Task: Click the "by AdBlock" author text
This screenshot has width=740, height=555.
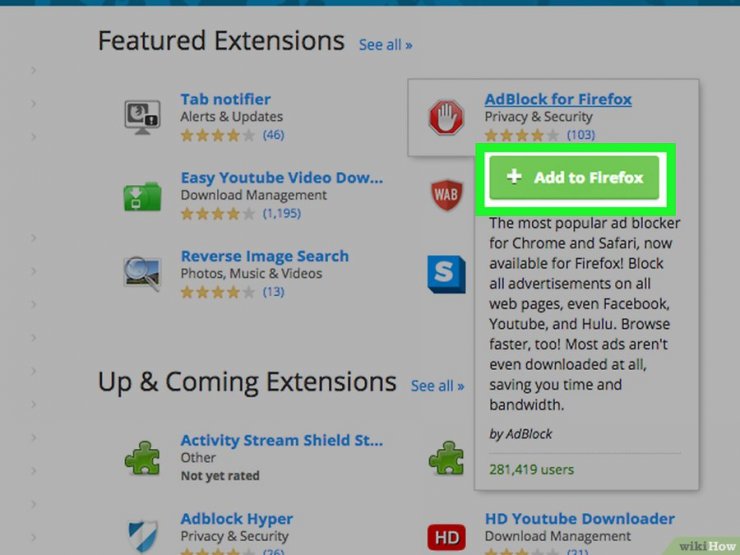Action: tap(521, 434)
